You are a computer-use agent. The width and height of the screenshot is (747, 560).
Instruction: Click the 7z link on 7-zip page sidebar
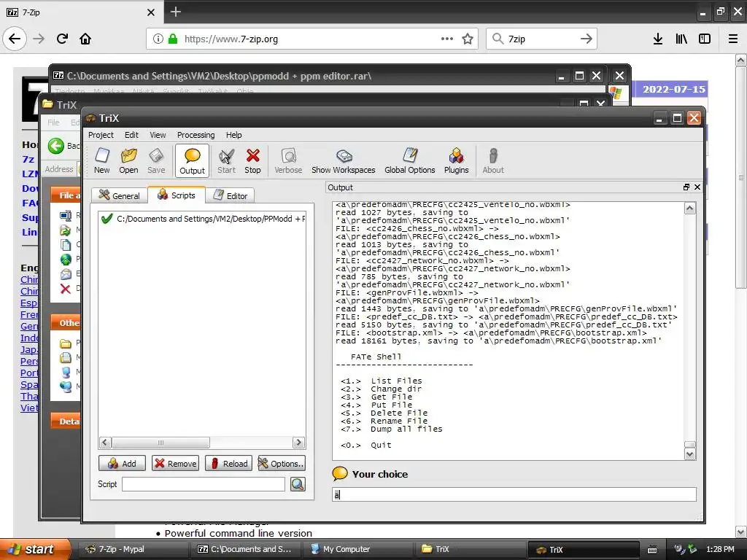pyautogui.click(x=28, y=159)
